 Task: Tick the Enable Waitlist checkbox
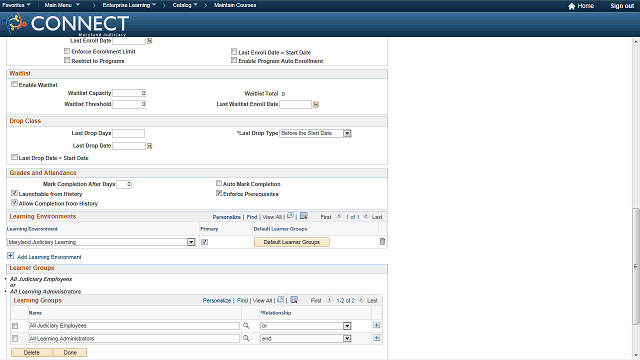click(14, 84)
